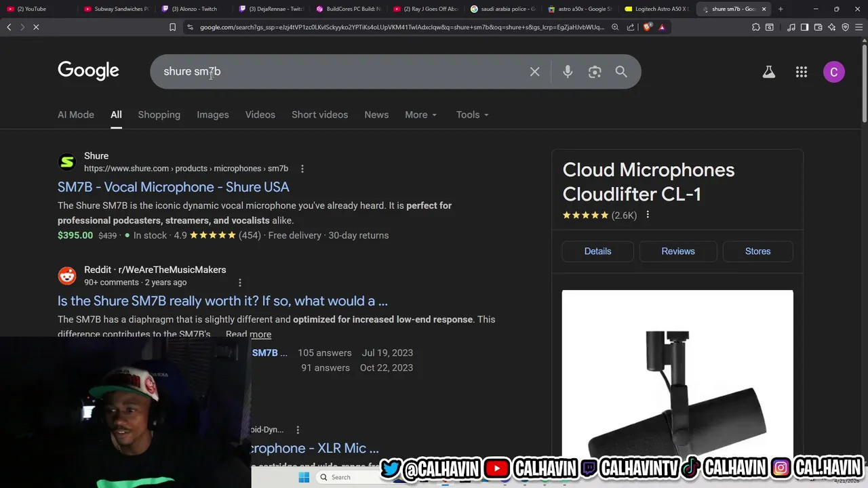This screenshot has height=488, width=868.
Task: Click the (2.6K) reviews count
Action: [x=624, y=215]
